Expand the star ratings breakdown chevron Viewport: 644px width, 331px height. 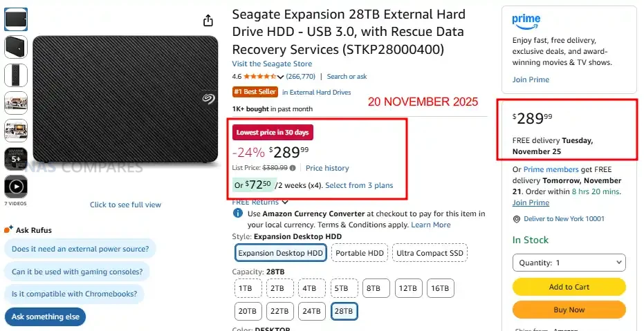point(280,77)
